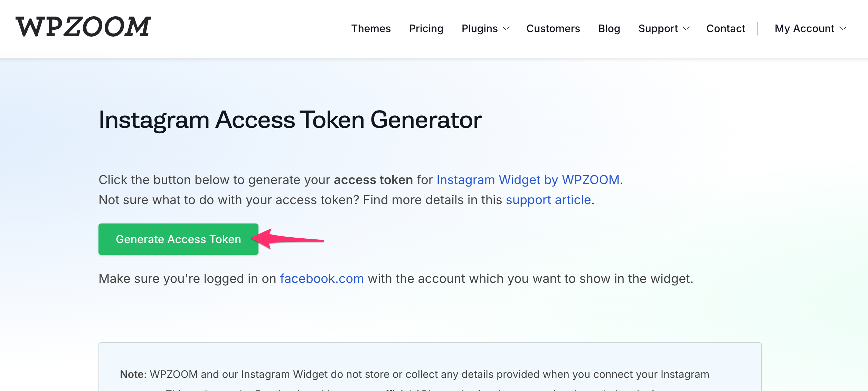The image size is (868, 391).
Task: Go to the Pricing page
Action: pyautogui.click(x=426, y=28)
